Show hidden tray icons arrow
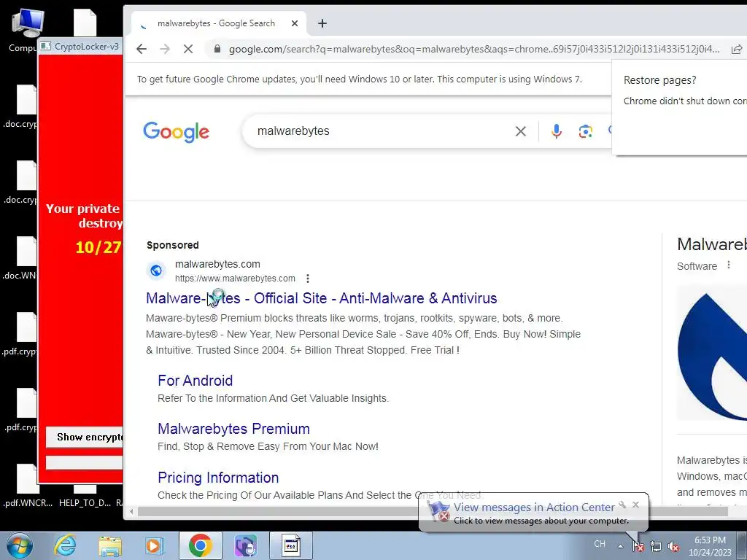Screen dimensions: 747x560 (x=620, y=546)
